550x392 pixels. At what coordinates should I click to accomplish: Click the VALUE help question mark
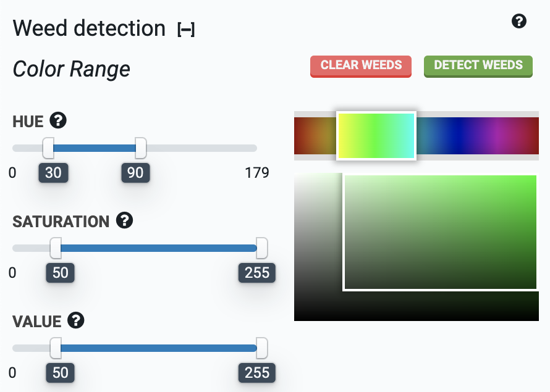(x=75, y=320)
